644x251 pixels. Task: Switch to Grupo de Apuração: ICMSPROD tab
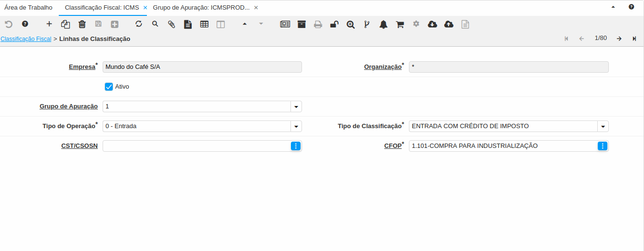point(201,8)
